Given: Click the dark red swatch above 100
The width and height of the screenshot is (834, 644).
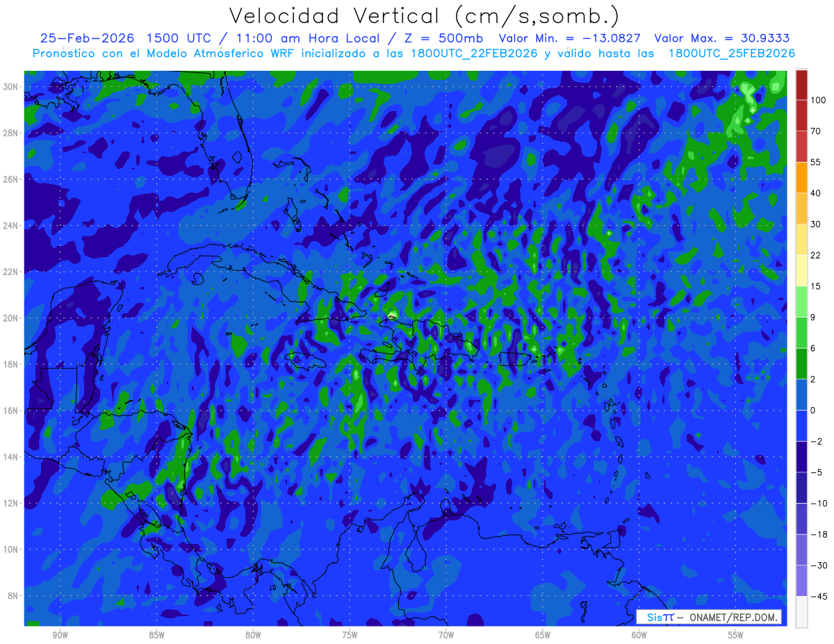Looking at the screenshot, I should [801, 85].
